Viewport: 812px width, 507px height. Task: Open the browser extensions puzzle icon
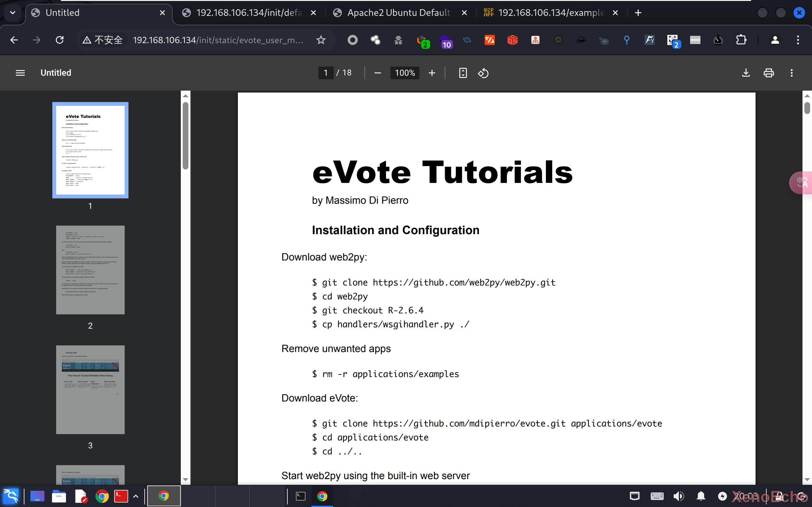tap(741, 40)
